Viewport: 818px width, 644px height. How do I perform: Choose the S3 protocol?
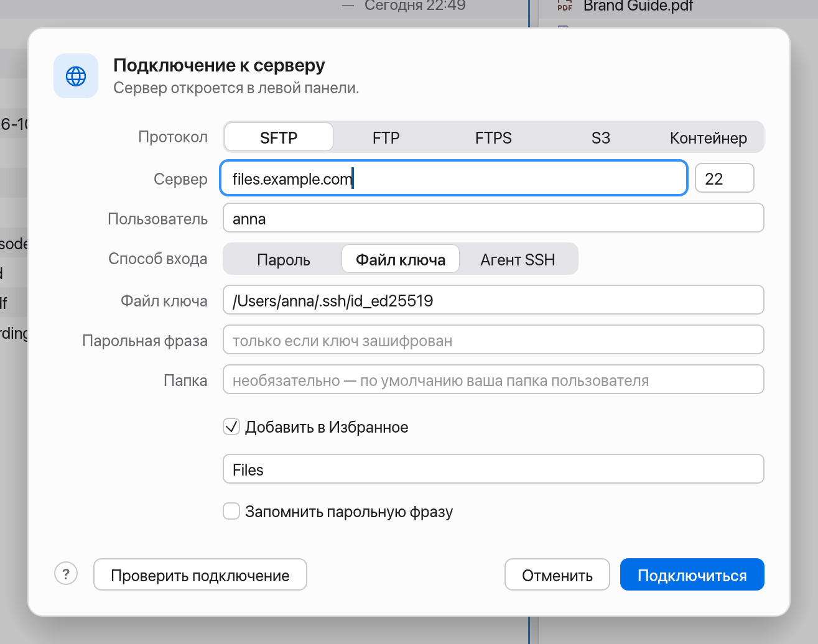pos(601,137)
